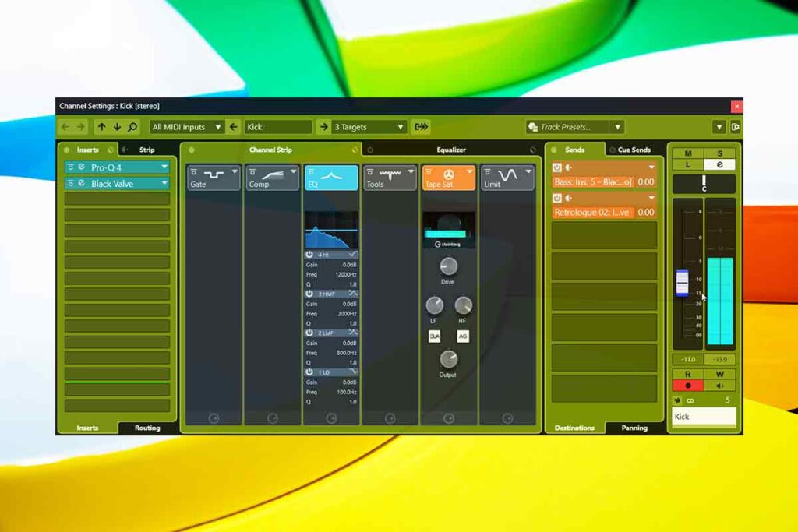Select the Comp module in Channel Strip

click(x=272, y=178)
